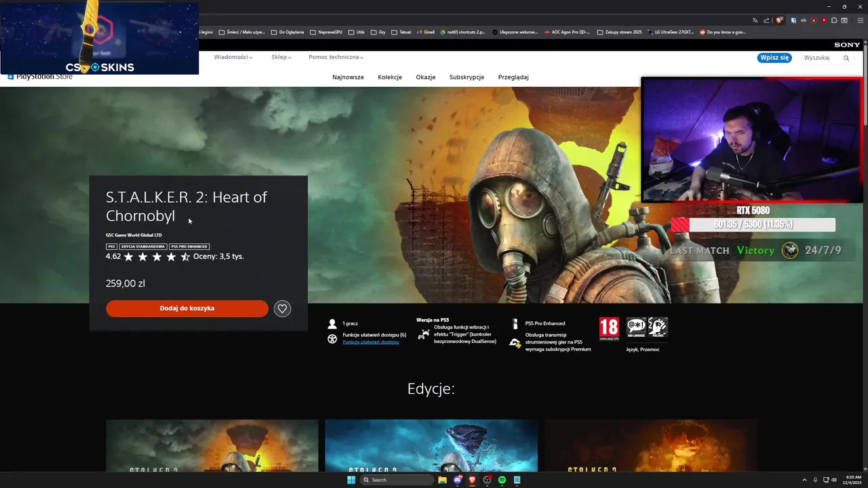Open first edition thumbnail under Edycje
Viewport: 868px width, 488px height.
212,445
